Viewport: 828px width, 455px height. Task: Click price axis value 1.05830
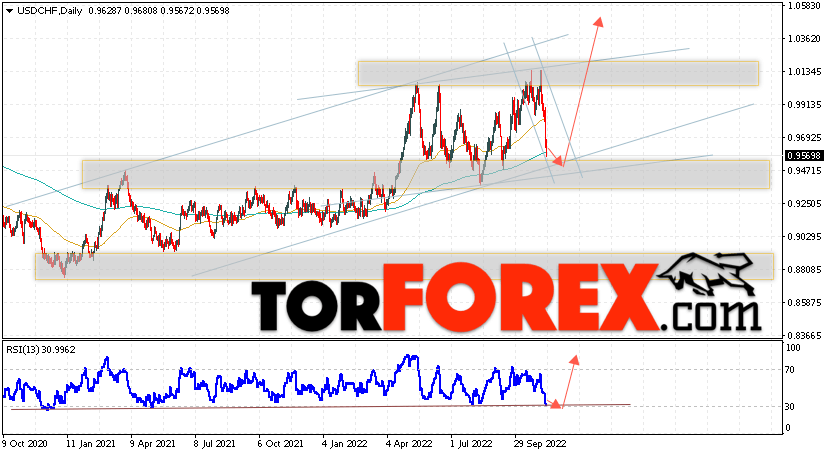(x=804, y=6)
